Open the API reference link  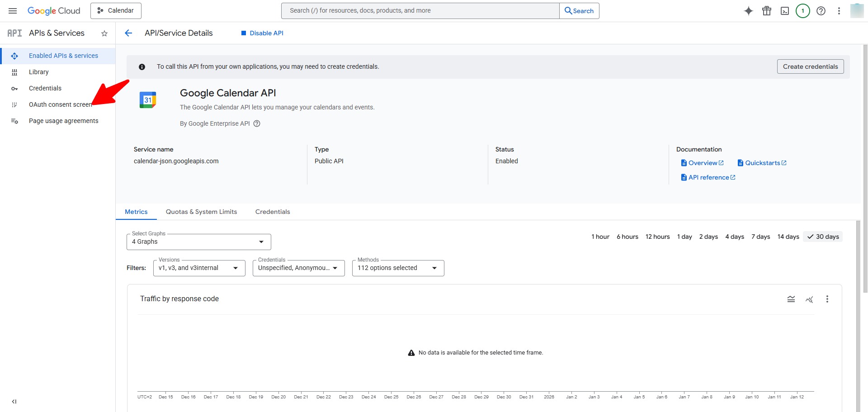click(x=708, y=177)
